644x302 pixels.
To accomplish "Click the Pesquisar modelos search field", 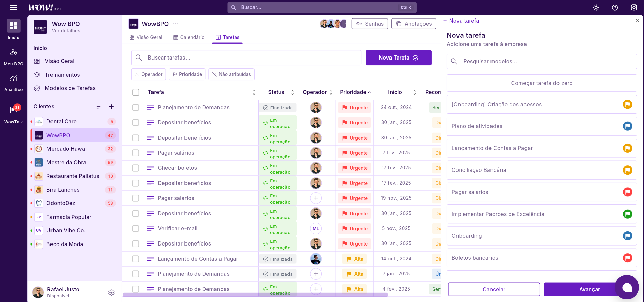I will coord(541,62).
